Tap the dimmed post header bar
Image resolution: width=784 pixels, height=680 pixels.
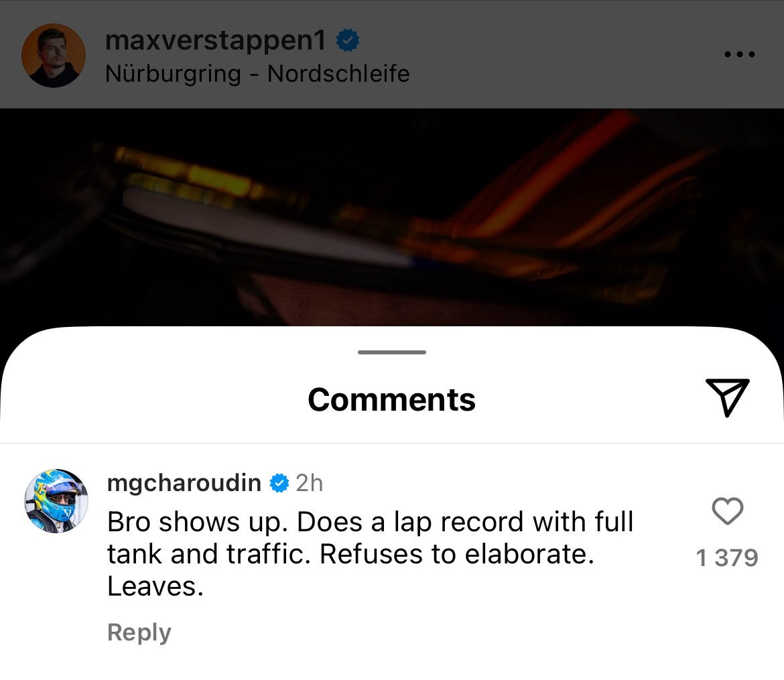[392, 54]
